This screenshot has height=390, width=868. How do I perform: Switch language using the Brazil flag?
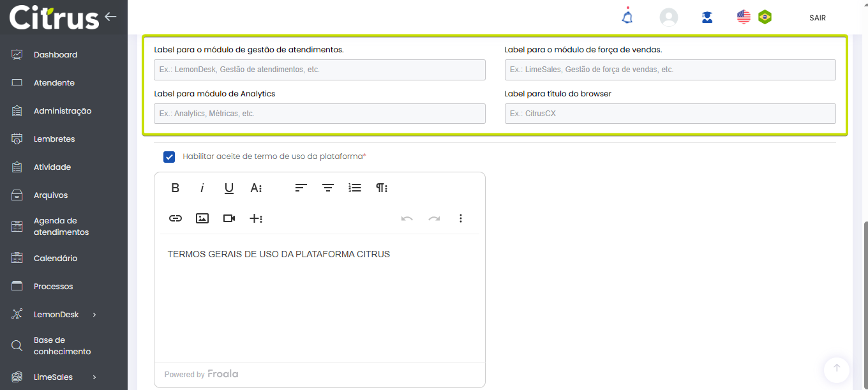point(765,17)
